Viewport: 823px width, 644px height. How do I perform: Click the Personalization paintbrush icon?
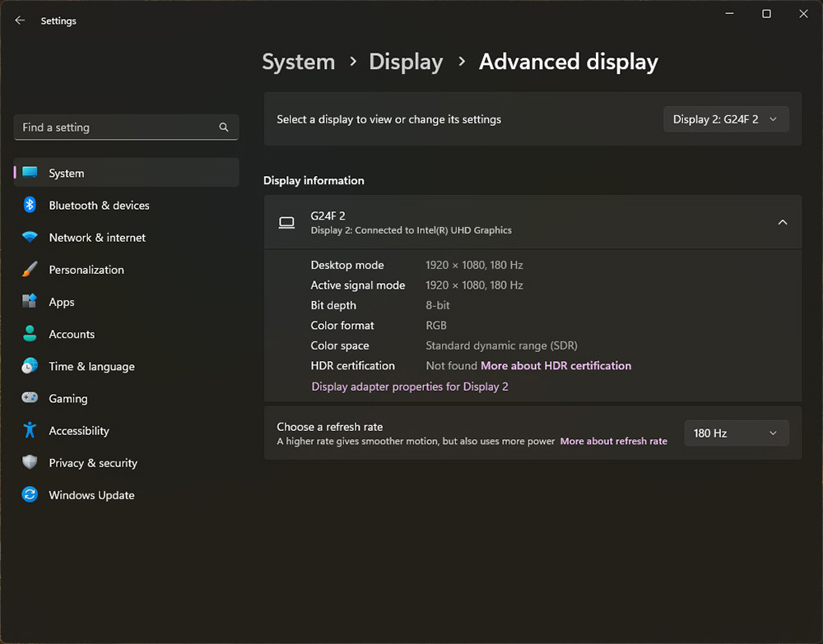click(x=30, y=270)
